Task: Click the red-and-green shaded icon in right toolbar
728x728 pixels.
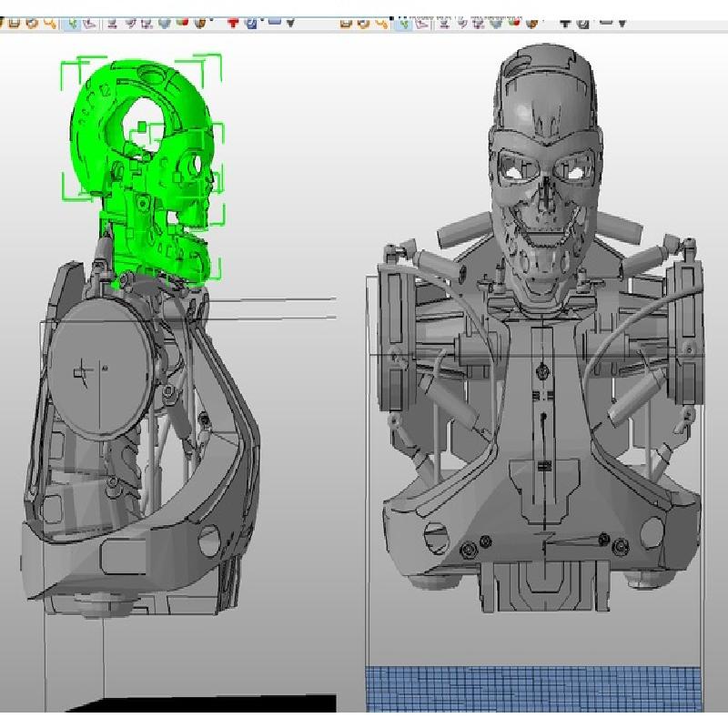Action: coord(514,23)
